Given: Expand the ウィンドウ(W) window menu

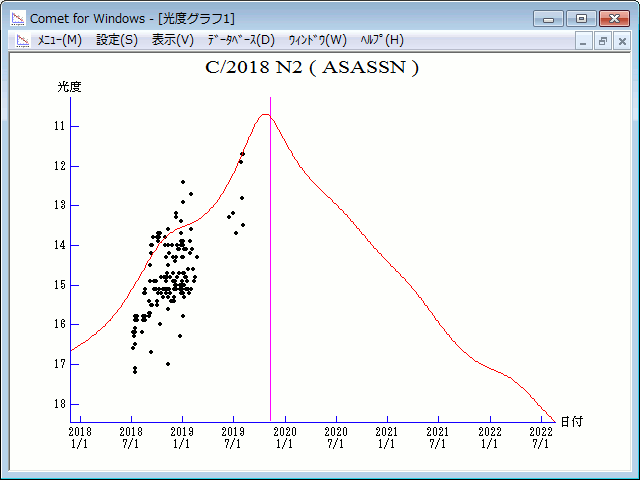Looking at the screenshot, I should point(317,40).
